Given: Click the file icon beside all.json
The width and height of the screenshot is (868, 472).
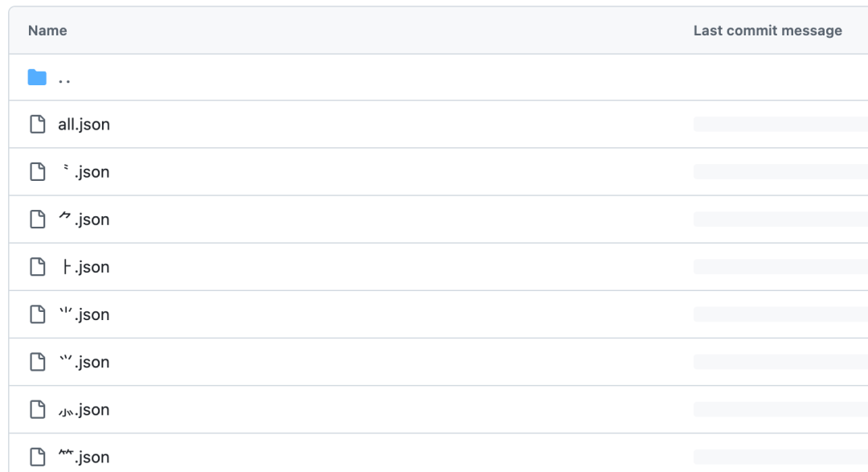Looking at the screenshot, I should 37,125.
